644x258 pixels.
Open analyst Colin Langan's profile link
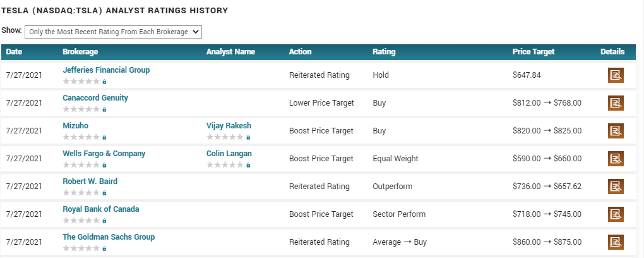229,154
